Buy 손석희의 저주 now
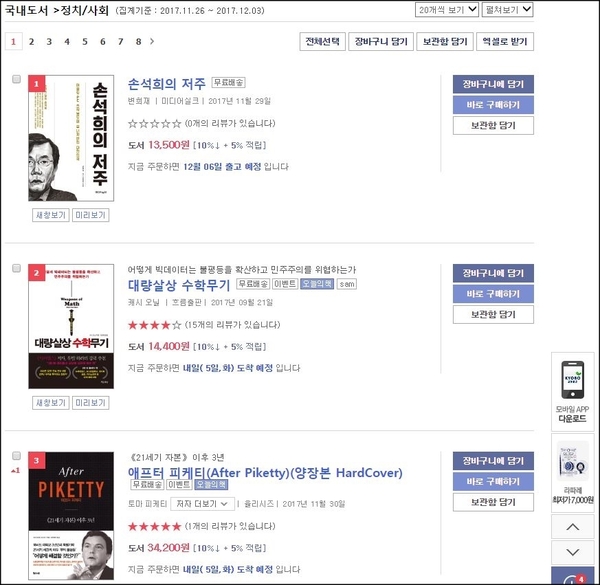The image size is (600, 585). point(493,105)
